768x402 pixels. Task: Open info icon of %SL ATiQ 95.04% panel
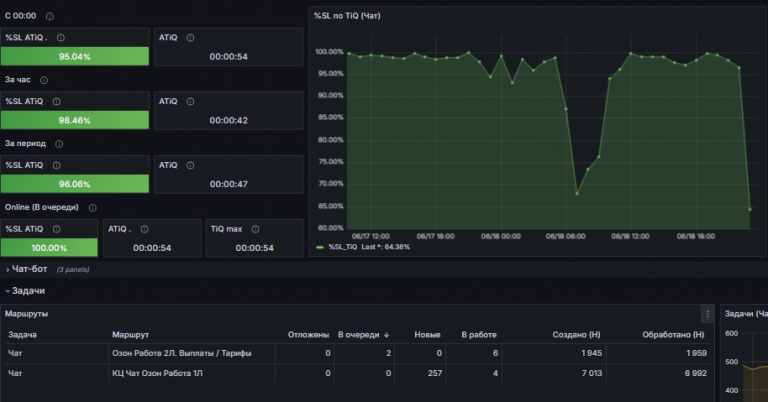click(61, 38)
